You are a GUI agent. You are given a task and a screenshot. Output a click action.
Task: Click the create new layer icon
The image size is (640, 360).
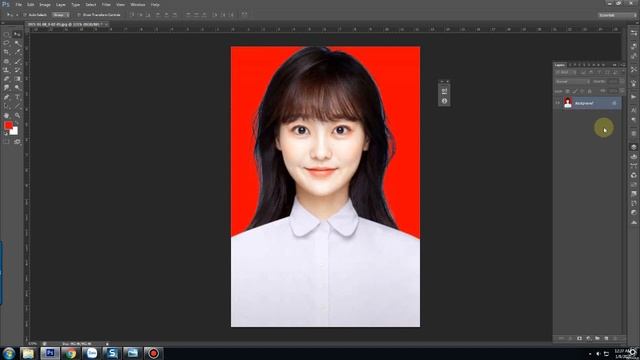(606, 338)
